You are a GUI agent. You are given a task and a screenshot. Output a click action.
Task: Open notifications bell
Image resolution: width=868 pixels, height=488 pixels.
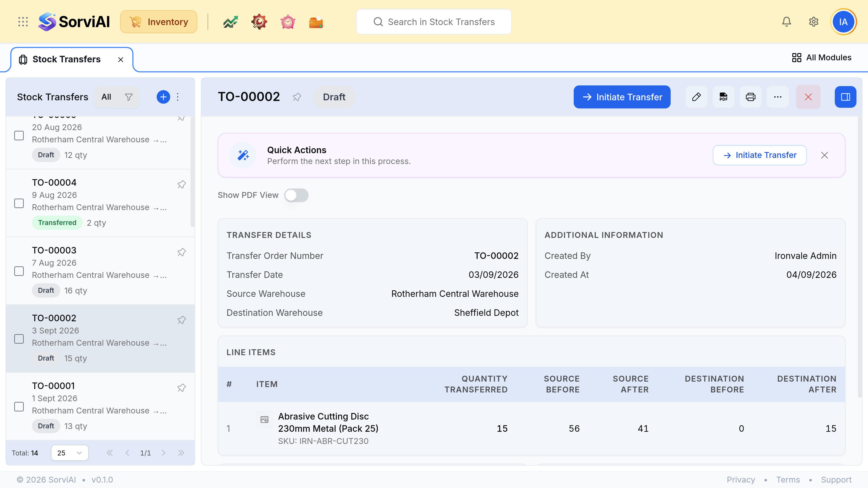(786, 22)
